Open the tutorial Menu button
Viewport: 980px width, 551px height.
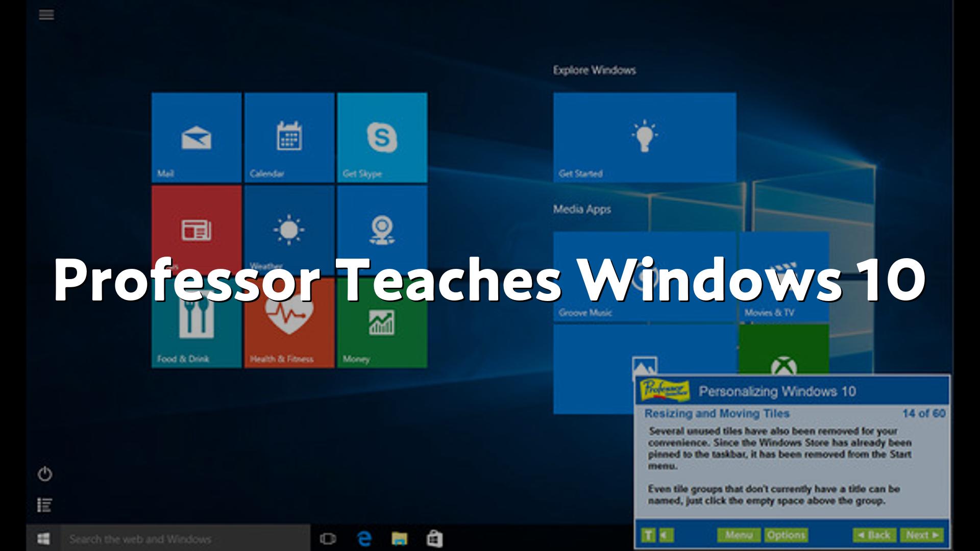(739, 535)
